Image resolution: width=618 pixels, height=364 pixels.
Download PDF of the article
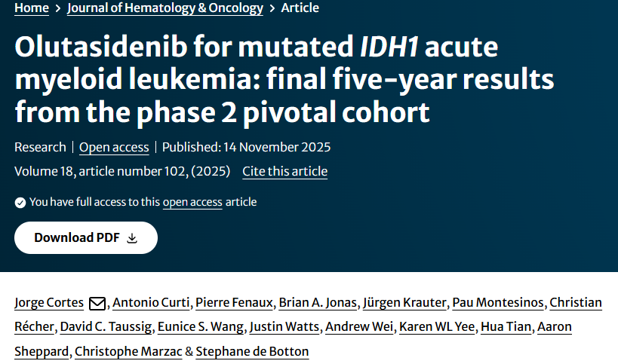tap(85, 238)
